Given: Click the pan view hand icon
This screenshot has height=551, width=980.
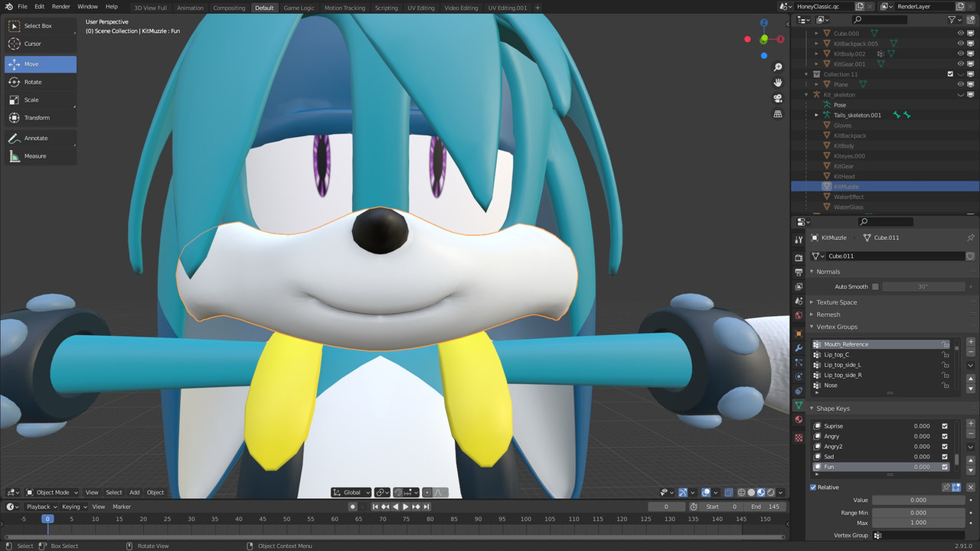Looking at the screenshot, I should point(778,83).
